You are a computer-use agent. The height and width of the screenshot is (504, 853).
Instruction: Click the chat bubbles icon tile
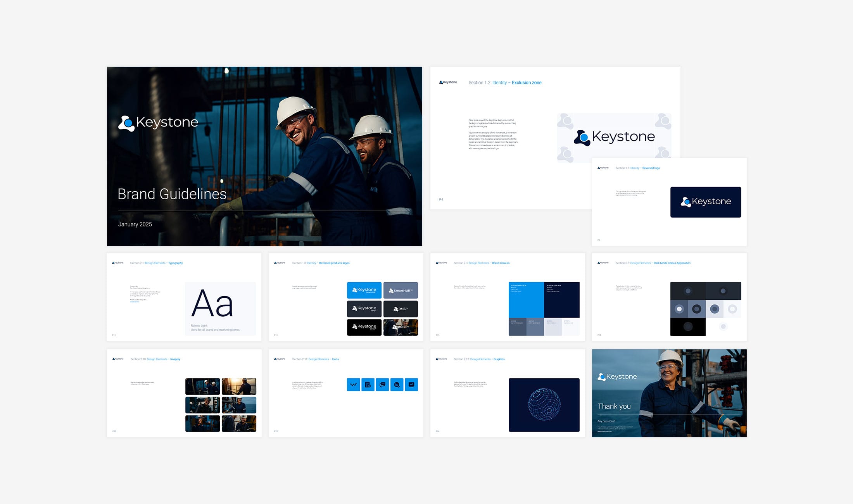[382, 385]
